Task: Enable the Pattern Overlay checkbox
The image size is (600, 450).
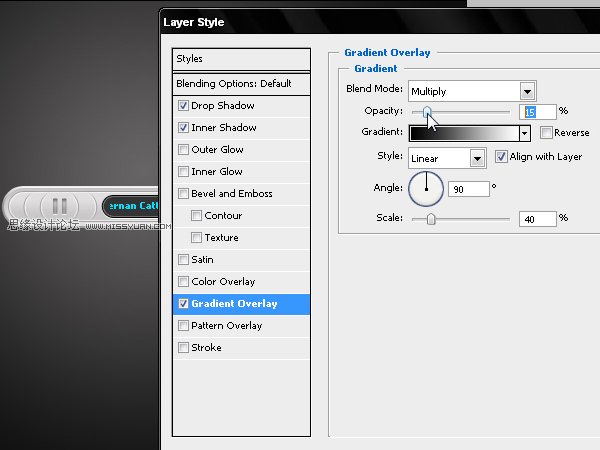Action: click(x=183, y=325)
